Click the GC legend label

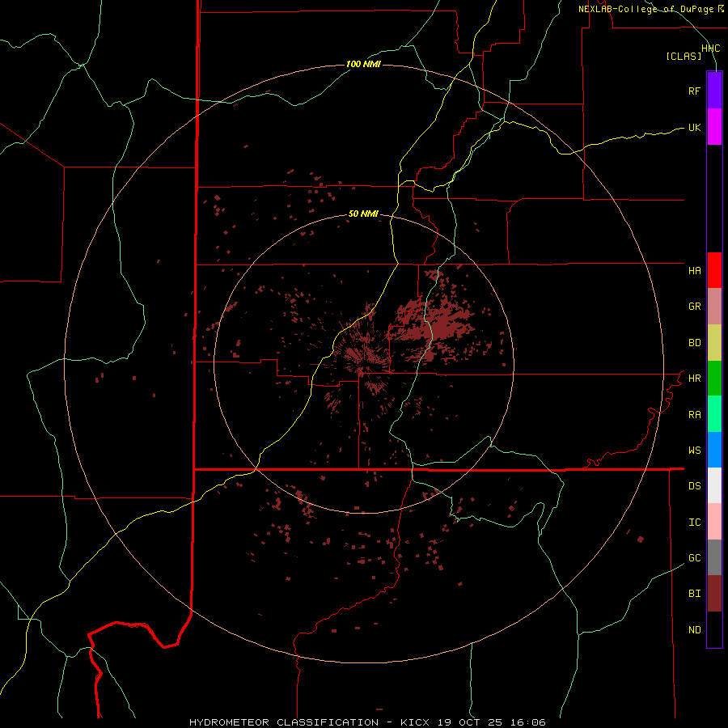click(694, 558)
